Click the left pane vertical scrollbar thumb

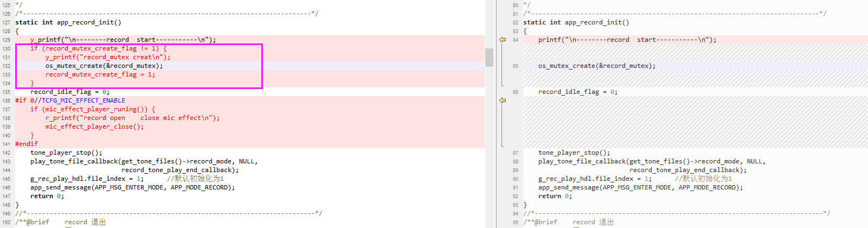(x=489, y=58)
